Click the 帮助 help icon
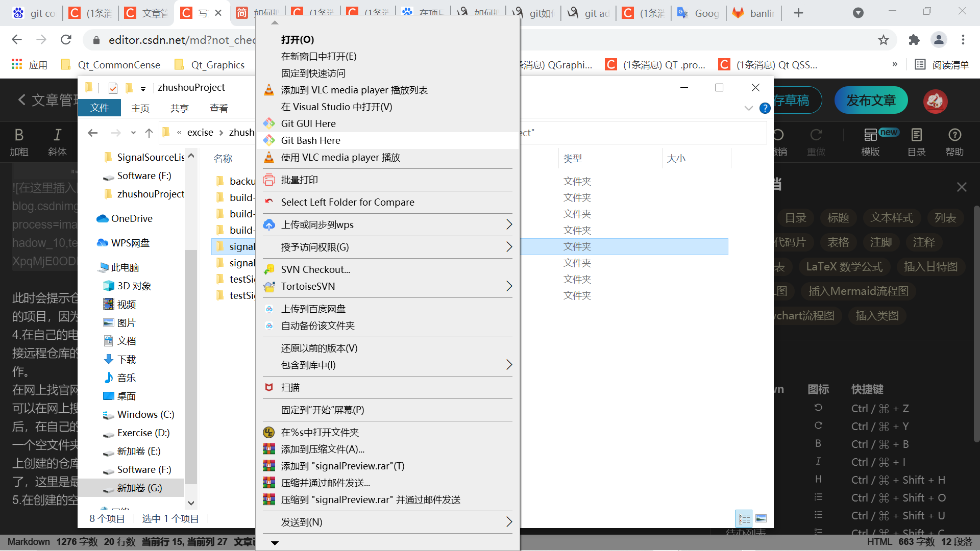Screen dimensions: 980x551 (x=954, y=135)
